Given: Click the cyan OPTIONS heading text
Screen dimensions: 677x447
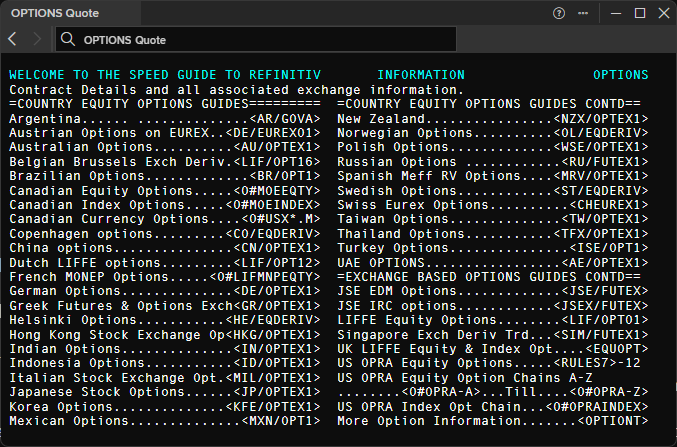Looking at the screenshot, I should 621,75.
